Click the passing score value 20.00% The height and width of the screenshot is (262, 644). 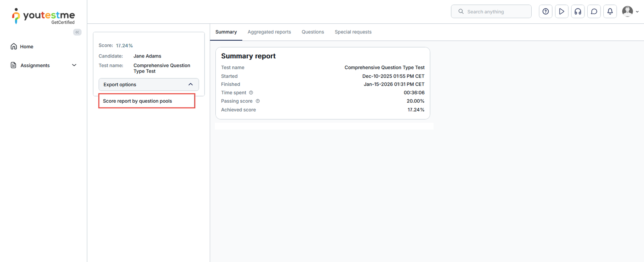coord(415,101)
